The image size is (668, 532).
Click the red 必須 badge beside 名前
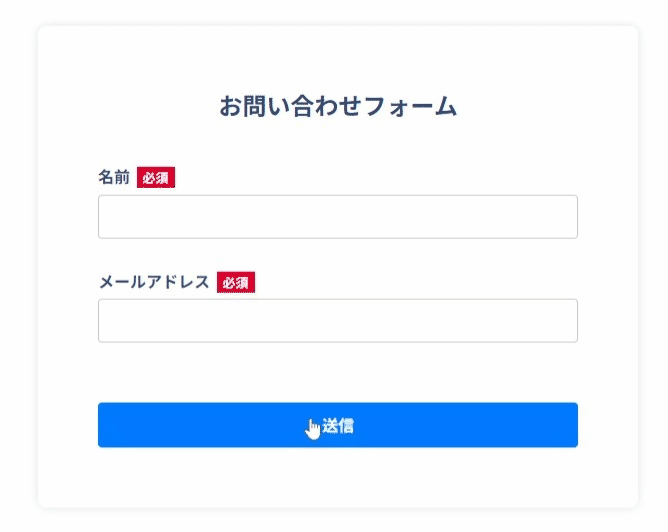coord(156,178)
